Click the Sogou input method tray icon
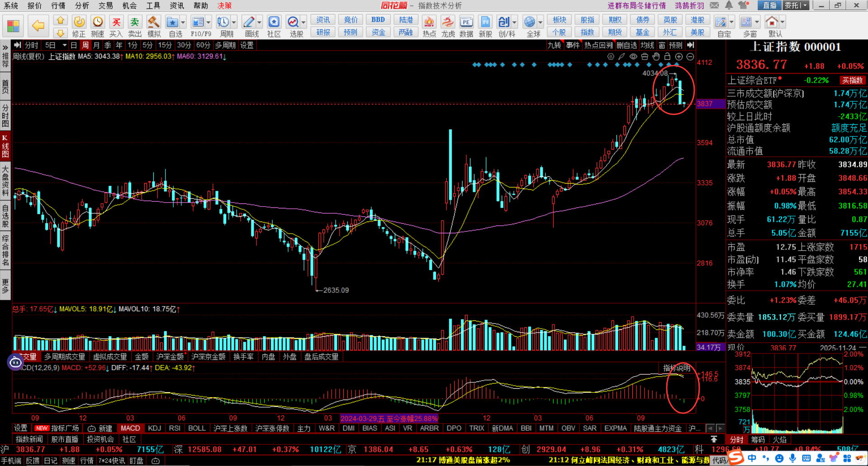The height and width of the screenshot is (466, 868). coord(736,458)
